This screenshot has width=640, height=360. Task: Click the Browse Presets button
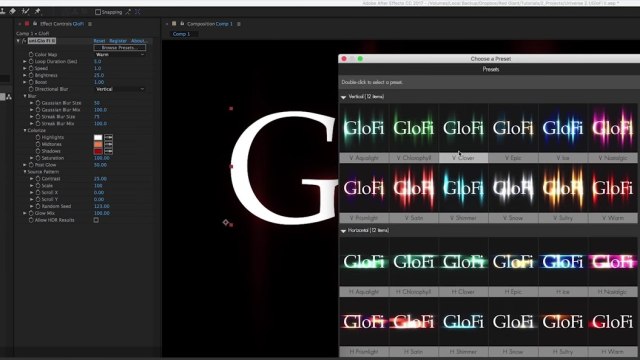[x=120, y=48]
